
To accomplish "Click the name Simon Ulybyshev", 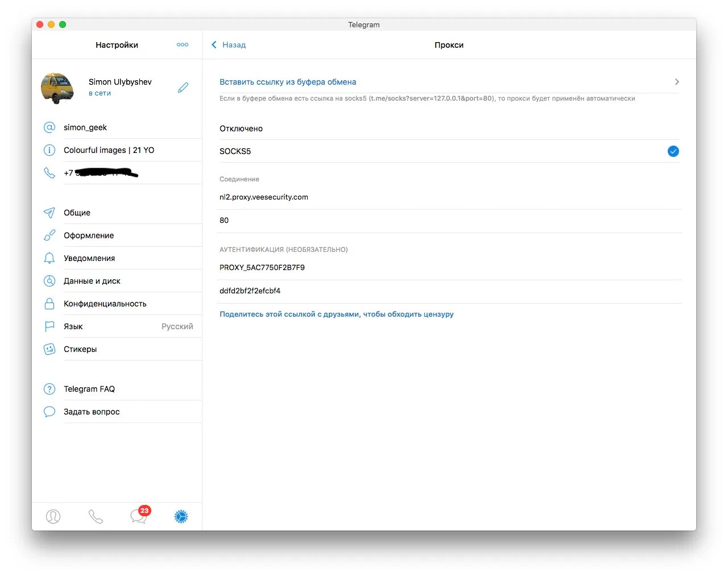I will (120, 82).
